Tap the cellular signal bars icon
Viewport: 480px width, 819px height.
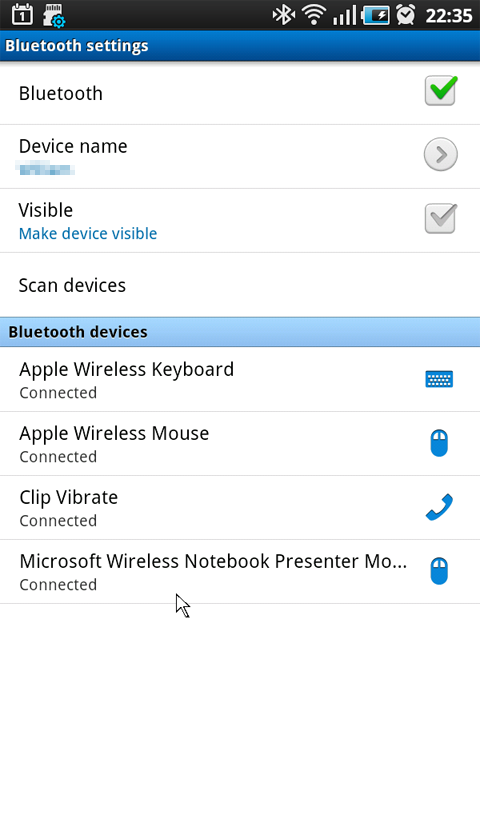pos(344,16)
